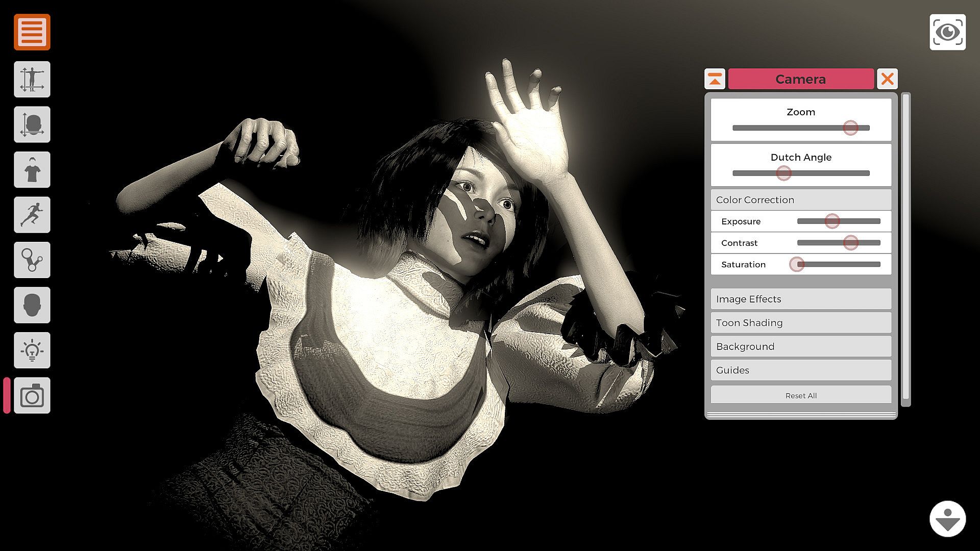Open the face expression head icon
980x551 pixels.
tap(32, 305)
